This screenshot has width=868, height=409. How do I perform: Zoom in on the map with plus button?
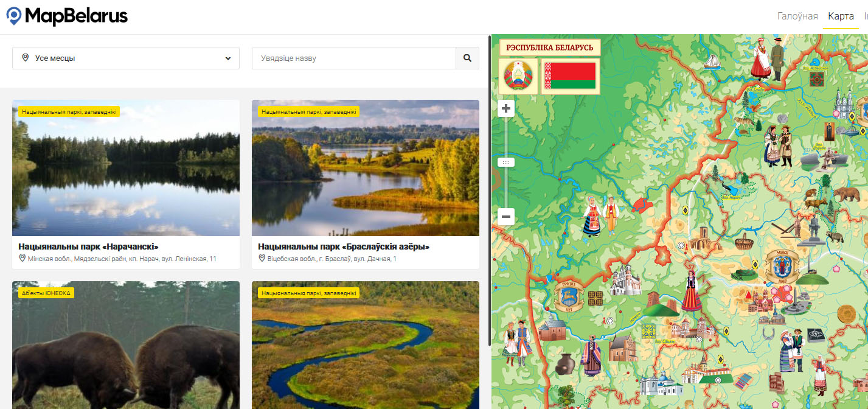[x=506, y=109]
